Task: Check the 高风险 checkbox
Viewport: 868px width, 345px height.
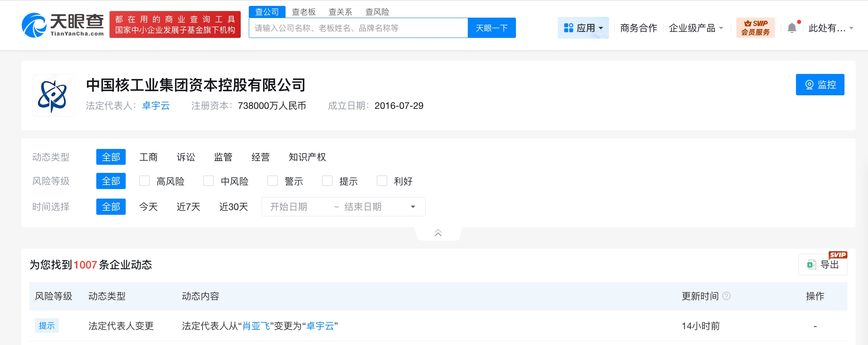Action: point(144,181)
